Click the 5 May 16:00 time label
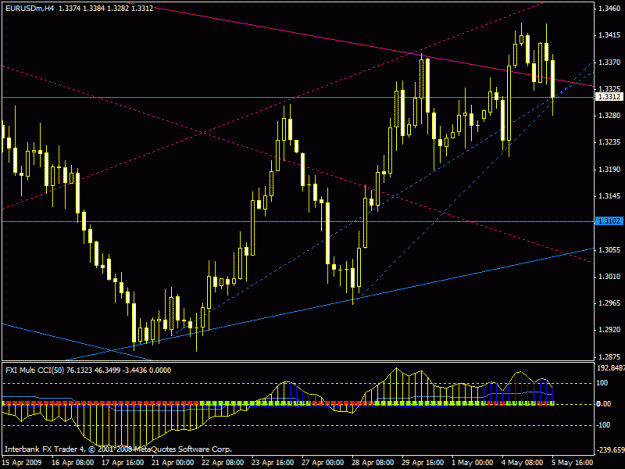The image size is (625, 469). (572, 463)
